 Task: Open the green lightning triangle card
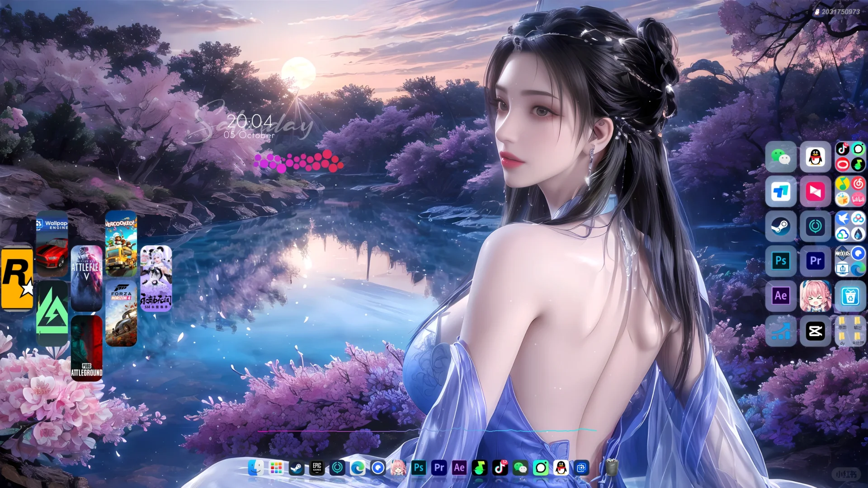tap(52, 313)
